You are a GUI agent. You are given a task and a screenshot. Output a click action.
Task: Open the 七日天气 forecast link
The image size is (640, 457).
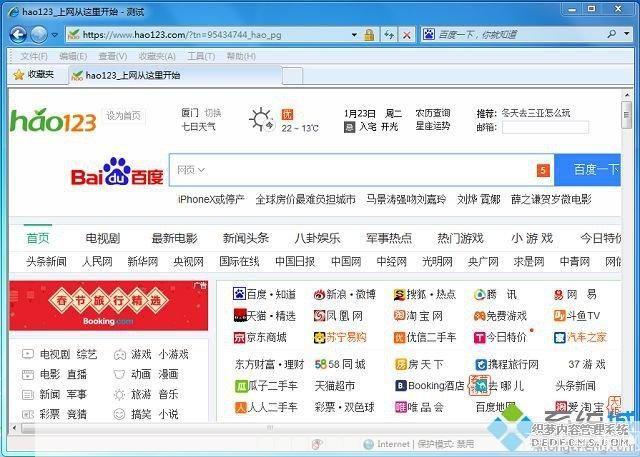point(198,127)
